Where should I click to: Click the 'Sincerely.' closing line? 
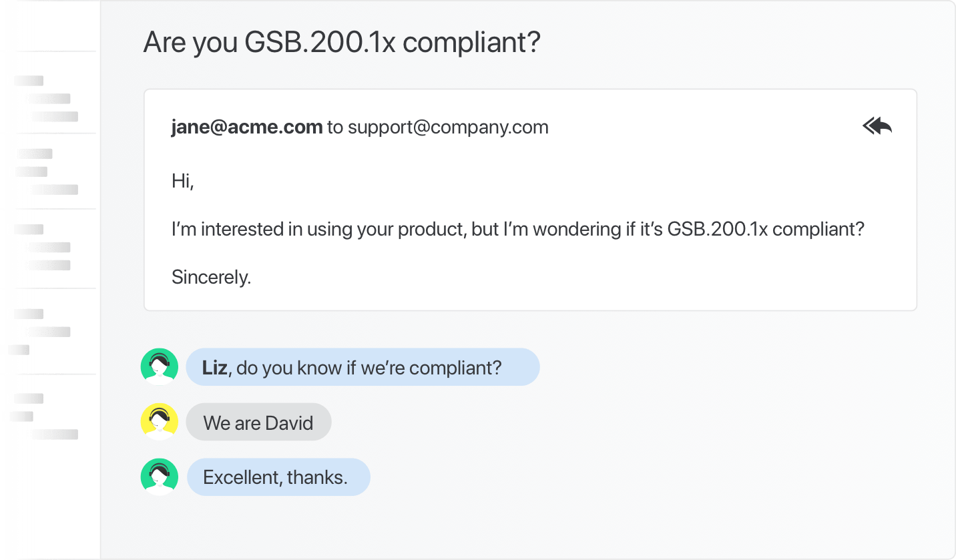coord(212,277)
